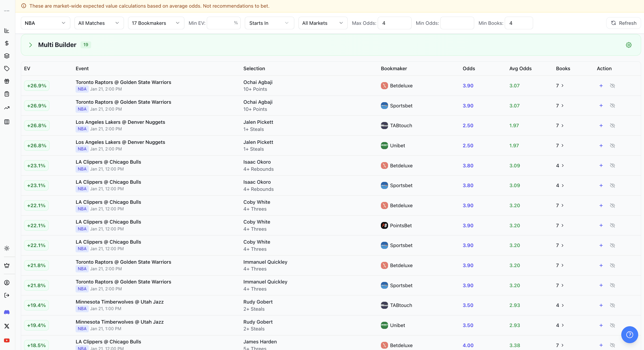This screenshot has height=350, width=644.
Task: Open the YouTube icon in sidebar
Action: pos(7,340)
